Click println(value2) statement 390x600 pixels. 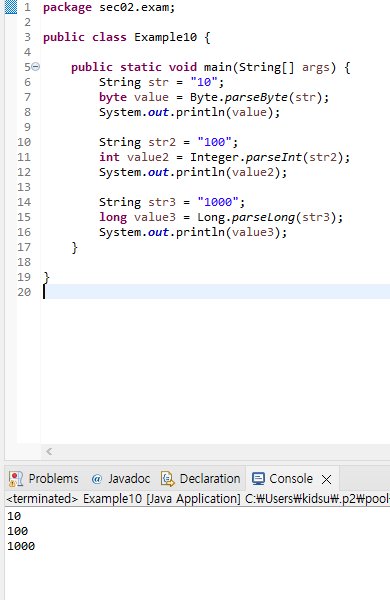click(193, 172)
